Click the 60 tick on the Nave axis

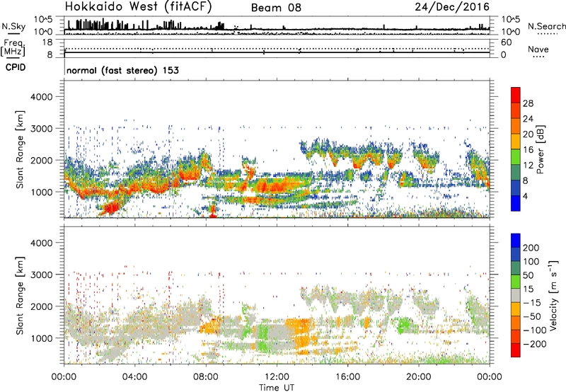tap(506, 42)
